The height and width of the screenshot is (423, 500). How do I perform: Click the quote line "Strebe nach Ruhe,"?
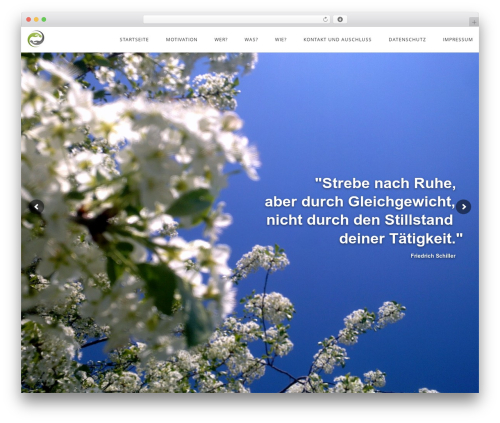385,183
